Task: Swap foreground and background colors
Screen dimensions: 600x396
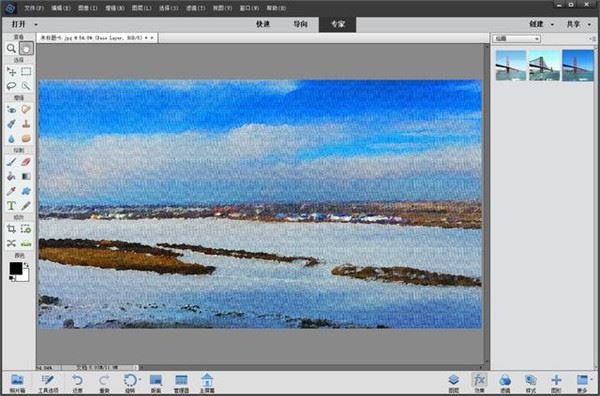Action: point(26,265)
